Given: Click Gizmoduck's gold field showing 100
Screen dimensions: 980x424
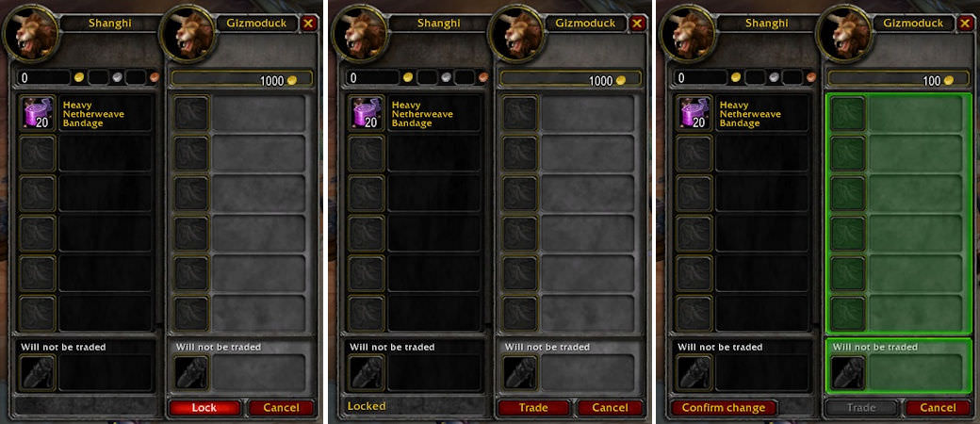Looking at the screenshot, I should 891,79.
